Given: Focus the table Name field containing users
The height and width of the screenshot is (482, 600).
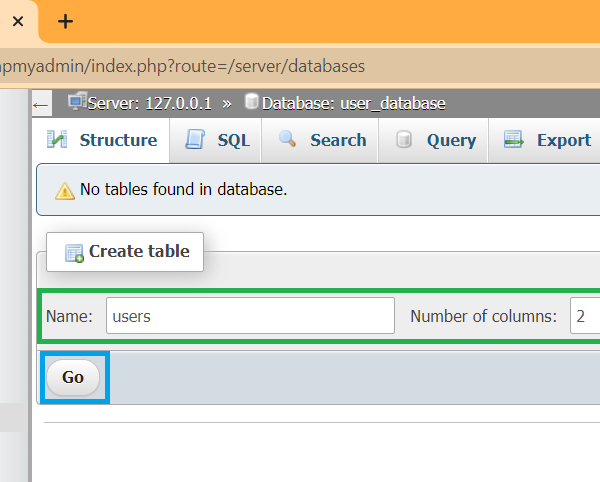Looking at the screenshot, I should pyautogui.click(x=250, y=316).
